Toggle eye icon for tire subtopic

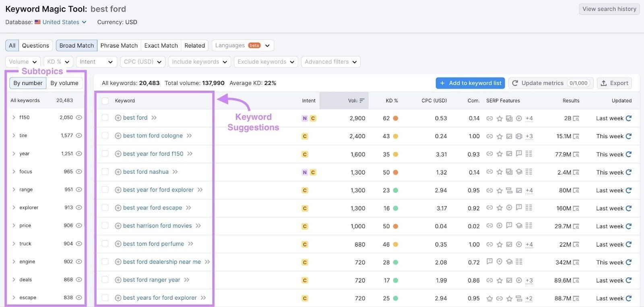click(79, 135)
